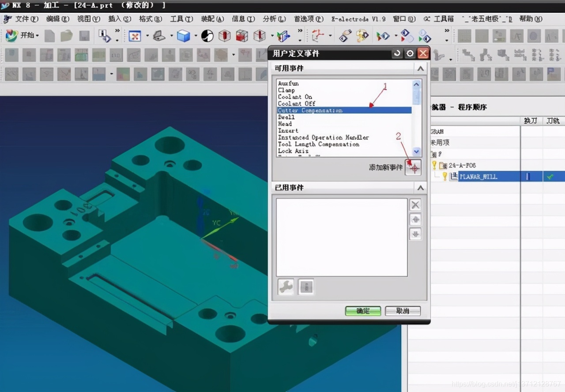Open the 窗口(O) menu
Screen dimensions: 565x392
pyautogui.click(x=404, y=19)
